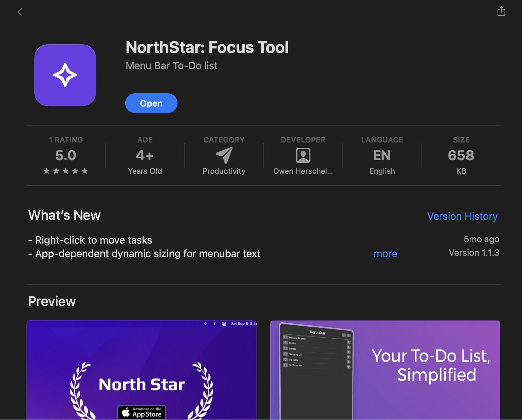522x420 pixels.
Task: Click the EN language indicator
Action: [x=382, y=155]
